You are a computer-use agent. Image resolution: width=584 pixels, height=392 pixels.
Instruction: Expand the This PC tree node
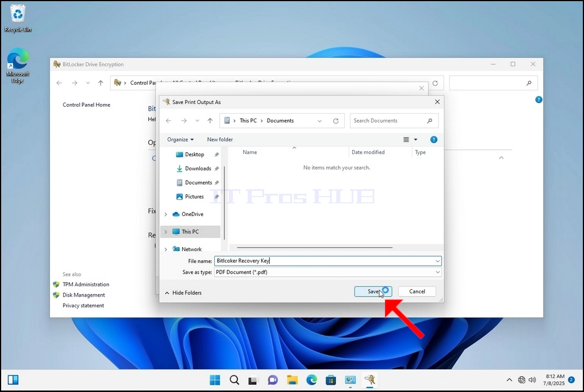pyautogui.click(x=166, y=232)
